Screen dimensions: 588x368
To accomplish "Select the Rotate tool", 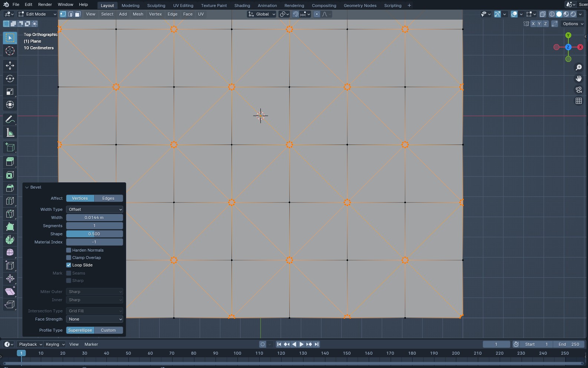I will click(10, 79).
